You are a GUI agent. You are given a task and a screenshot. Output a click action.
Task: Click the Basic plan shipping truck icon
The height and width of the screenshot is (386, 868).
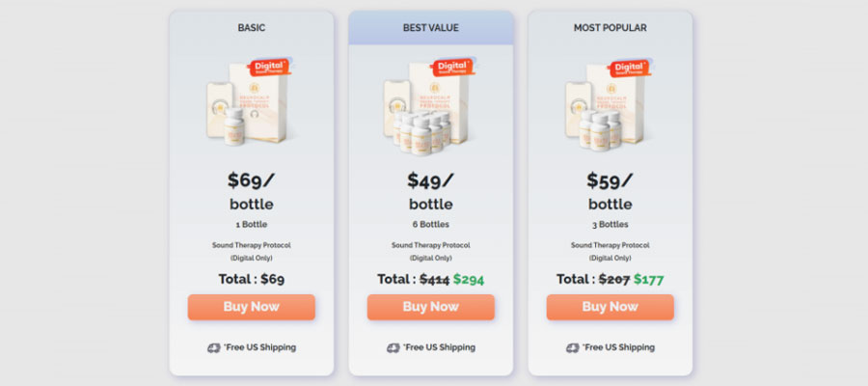click(214, 347)
